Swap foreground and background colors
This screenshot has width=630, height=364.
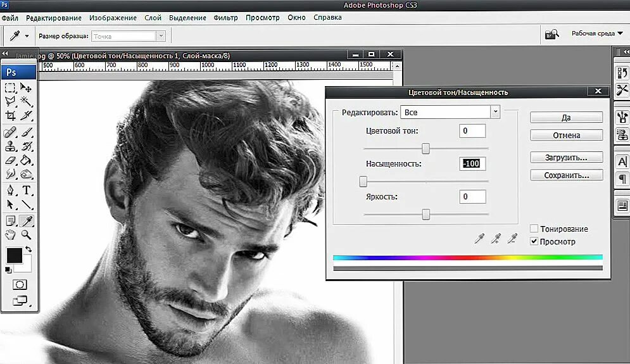pyautogui.click(x=28, y=249)
